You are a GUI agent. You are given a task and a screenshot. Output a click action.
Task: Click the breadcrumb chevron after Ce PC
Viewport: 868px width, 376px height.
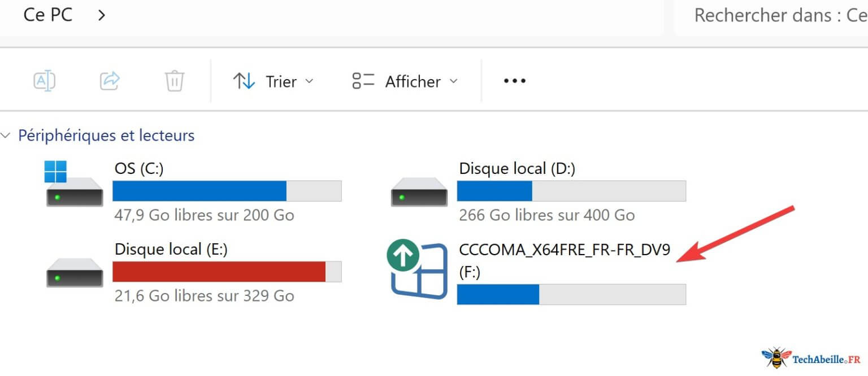pyautogui.click(x=101, y=15)
